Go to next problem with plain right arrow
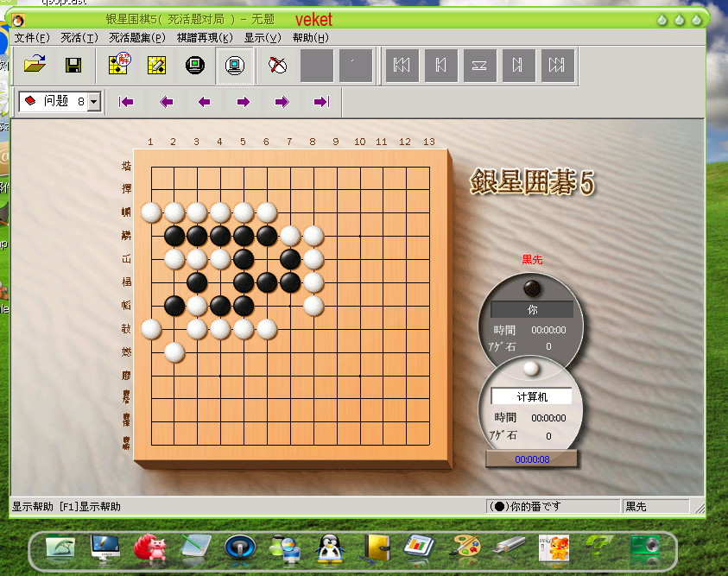The image size is (728, 576). (244, 102)
